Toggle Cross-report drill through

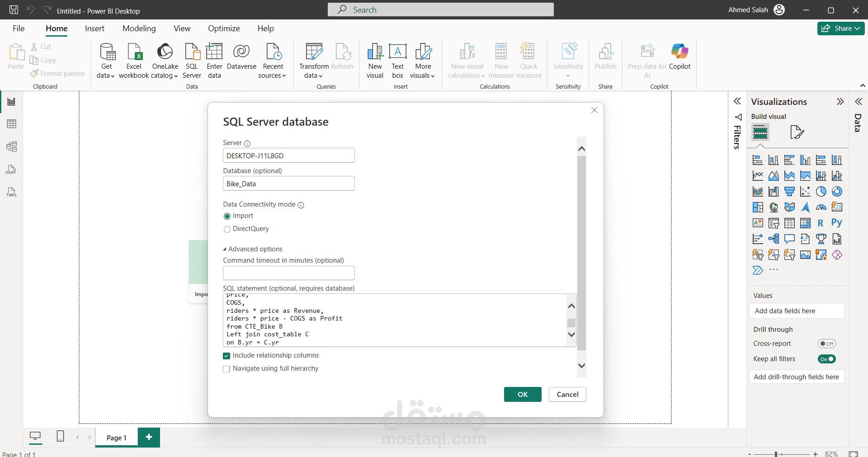(827, 344)
